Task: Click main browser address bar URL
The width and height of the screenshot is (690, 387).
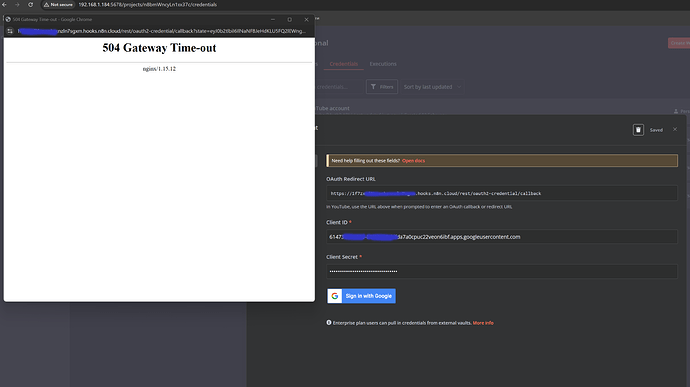Action: [x=147, y=4]
